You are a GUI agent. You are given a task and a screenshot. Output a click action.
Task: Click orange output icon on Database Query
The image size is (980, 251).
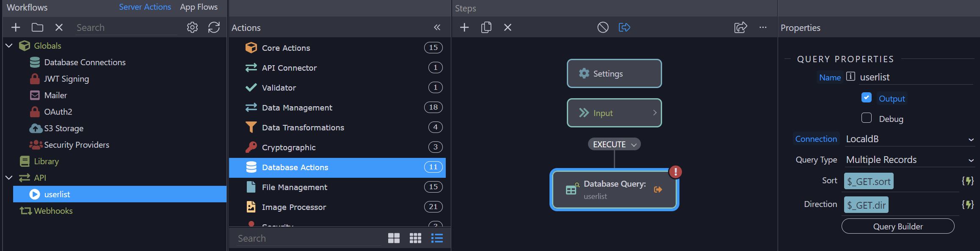coord(658,190)
